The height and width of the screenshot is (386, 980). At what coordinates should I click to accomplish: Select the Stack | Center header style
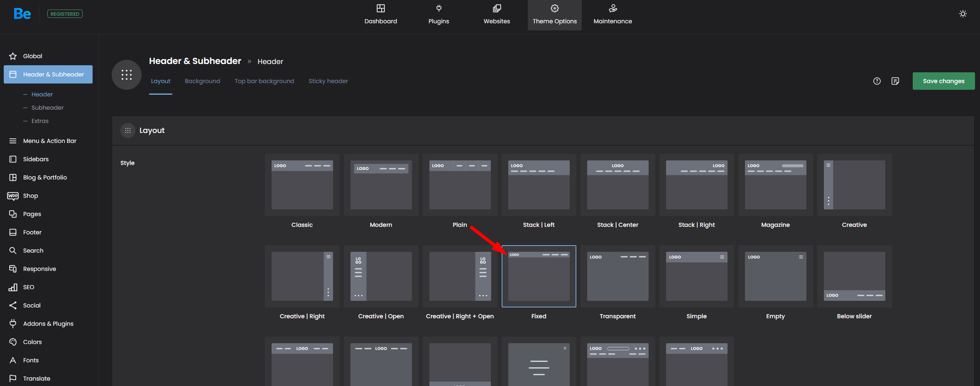click(618, 185)
